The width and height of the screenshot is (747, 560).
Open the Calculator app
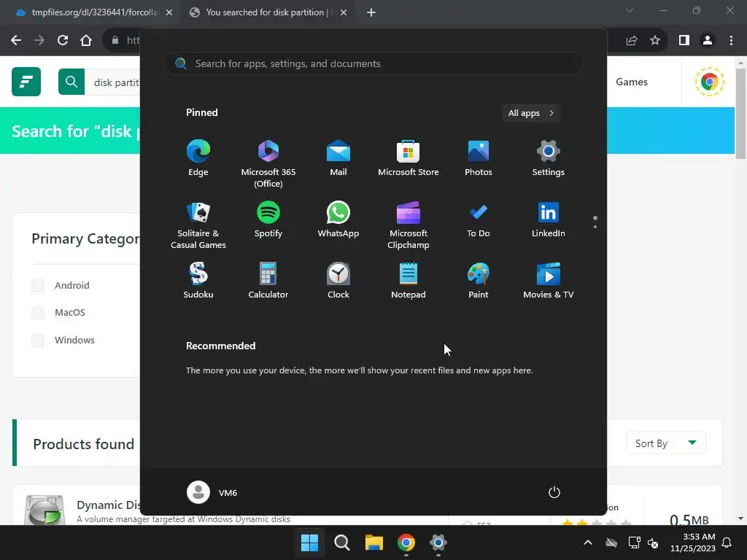[268, 281]
